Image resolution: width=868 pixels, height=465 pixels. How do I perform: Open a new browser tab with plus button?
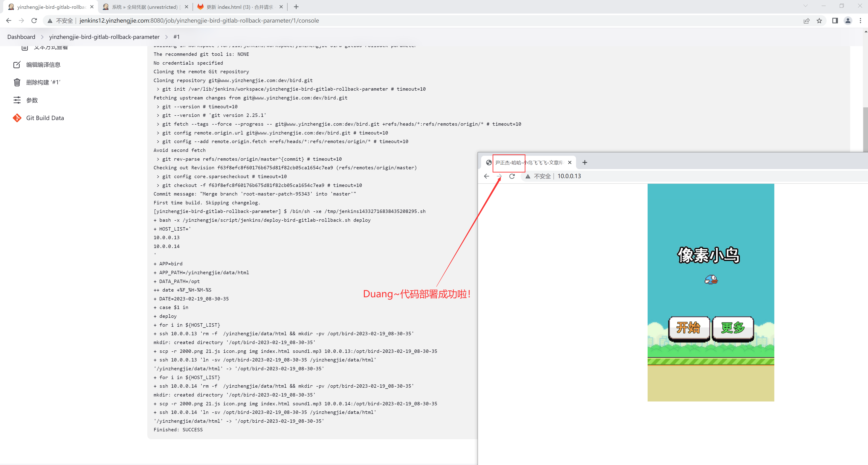(296, 7)
